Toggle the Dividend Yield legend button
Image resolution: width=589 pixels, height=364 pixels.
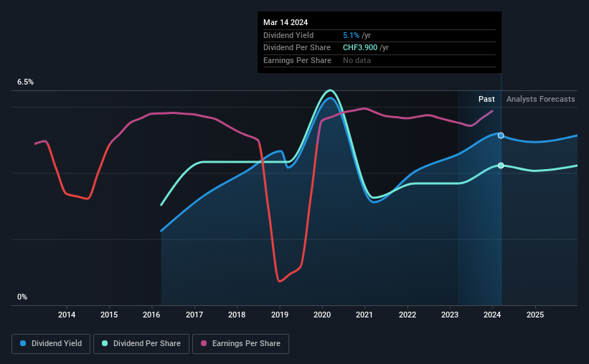click(51, 344)
